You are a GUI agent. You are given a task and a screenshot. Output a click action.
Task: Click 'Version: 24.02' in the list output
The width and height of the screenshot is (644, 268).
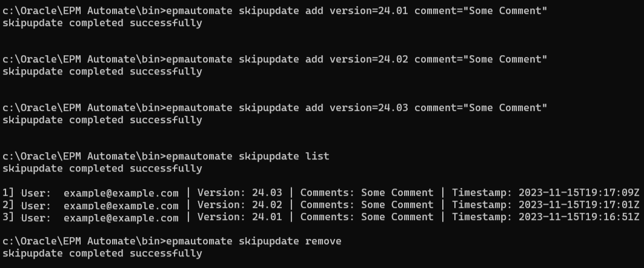tap(240, 205)
